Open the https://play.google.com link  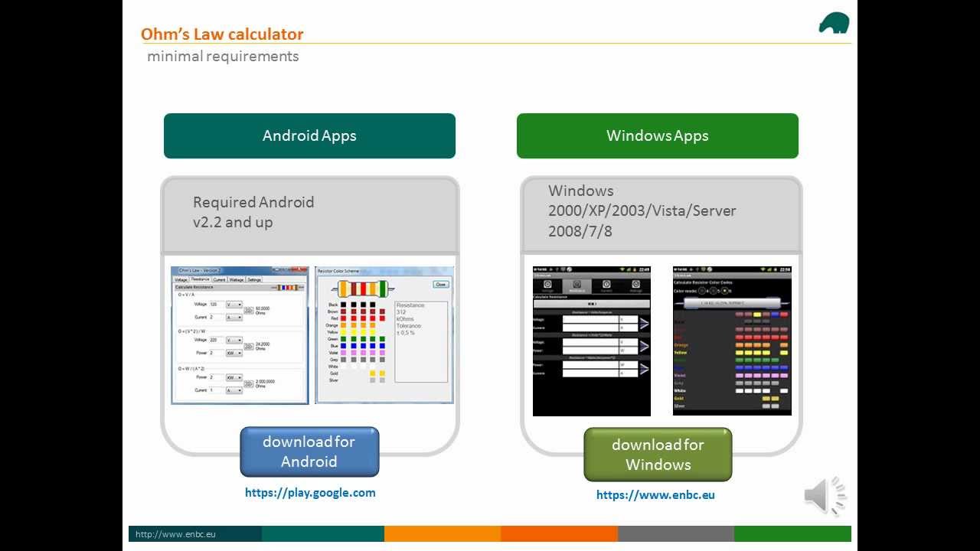click(x=310, y=493)
